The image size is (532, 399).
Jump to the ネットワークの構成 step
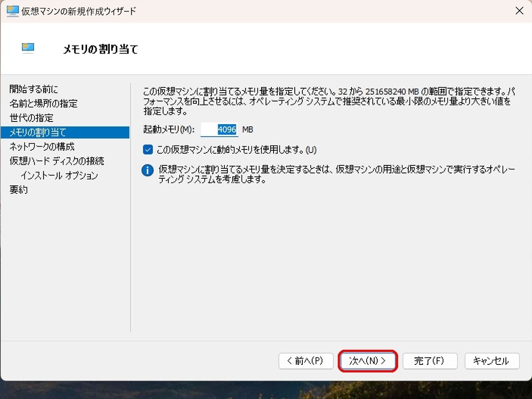[x=42, y=146]
